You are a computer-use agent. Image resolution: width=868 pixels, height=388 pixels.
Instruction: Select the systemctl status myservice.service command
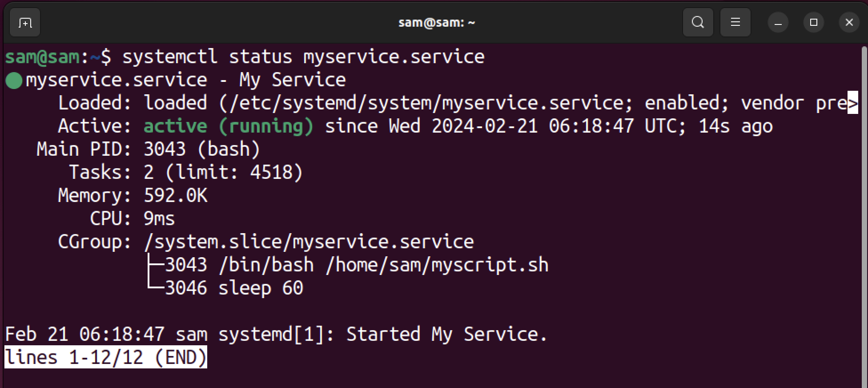point(304,56)
